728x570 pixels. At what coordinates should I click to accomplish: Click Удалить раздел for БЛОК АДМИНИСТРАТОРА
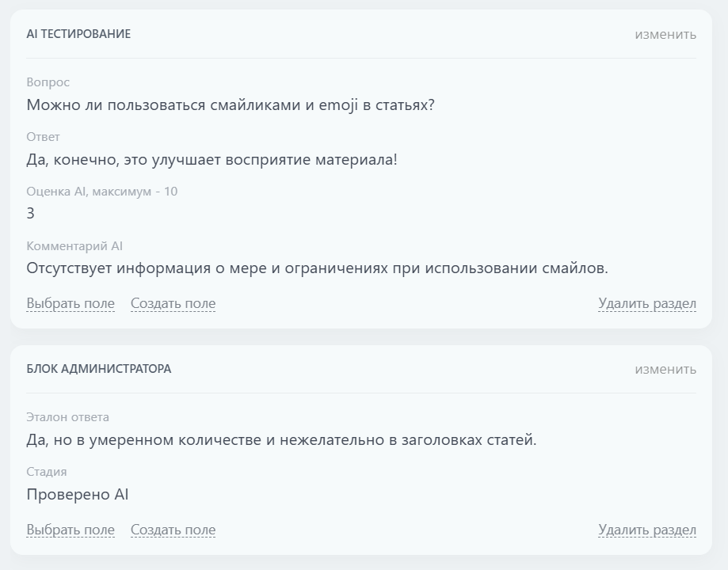pyautogui.click(x=646, y=530)
